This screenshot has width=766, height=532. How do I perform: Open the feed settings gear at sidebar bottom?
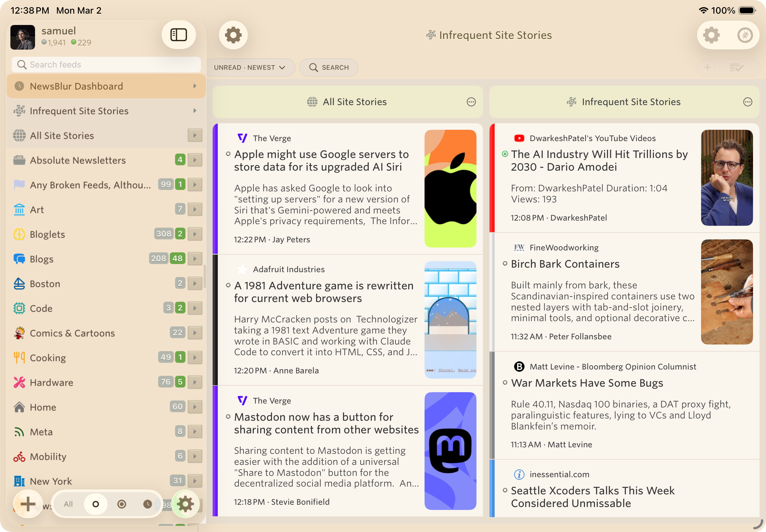click(x=186, y=504)
